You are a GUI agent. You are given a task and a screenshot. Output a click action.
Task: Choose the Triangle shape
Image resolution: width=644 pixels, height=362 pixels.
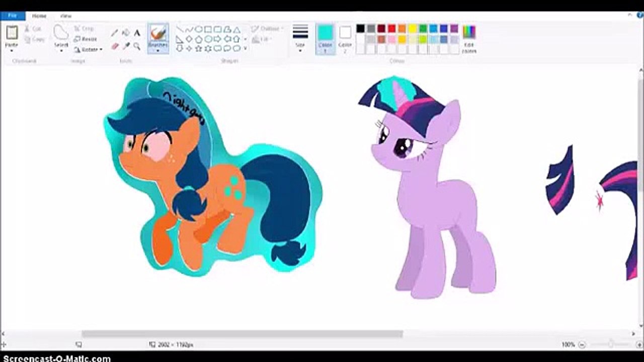point(237,30)
